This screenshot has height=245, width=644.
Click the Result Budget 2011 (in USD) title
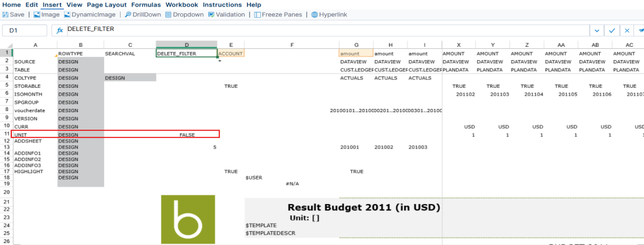[363, 207]
